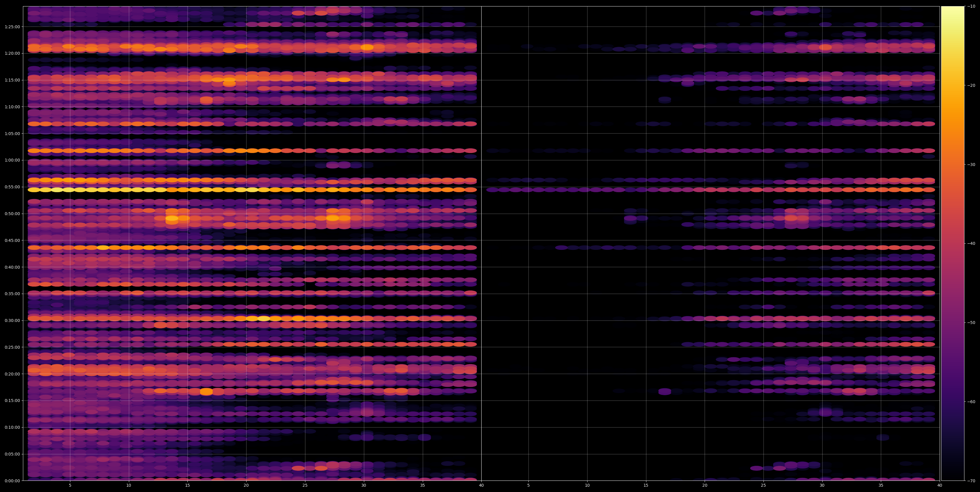980x492 pixels.
Task: Click x-axis tick 25 of the left heatmap
Action: point(305,486)
